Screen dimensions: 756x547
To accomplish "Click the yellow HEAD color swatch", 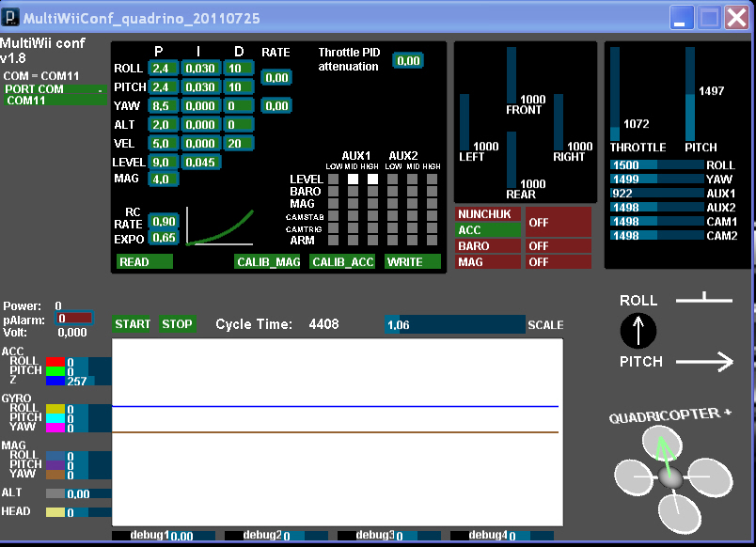I will pyautogui.click(x=55, y=512).
